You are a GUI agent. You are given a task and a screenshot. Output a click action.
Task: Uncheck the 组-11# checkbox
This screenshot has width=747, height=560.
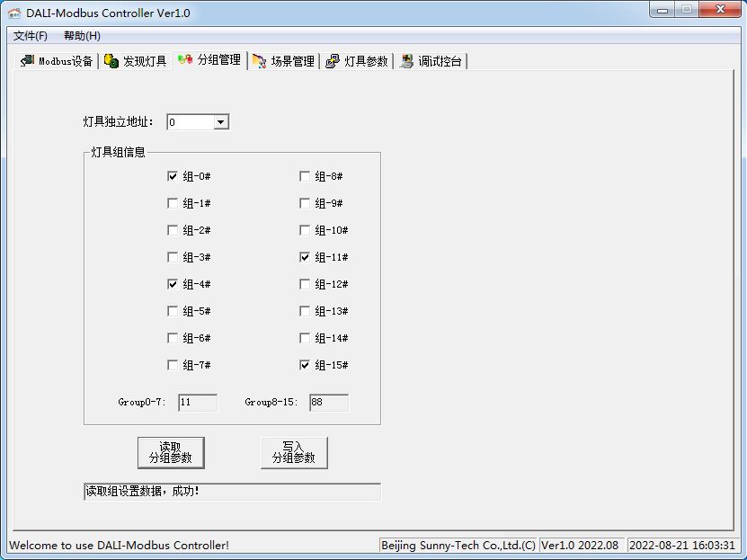(305, 257)
